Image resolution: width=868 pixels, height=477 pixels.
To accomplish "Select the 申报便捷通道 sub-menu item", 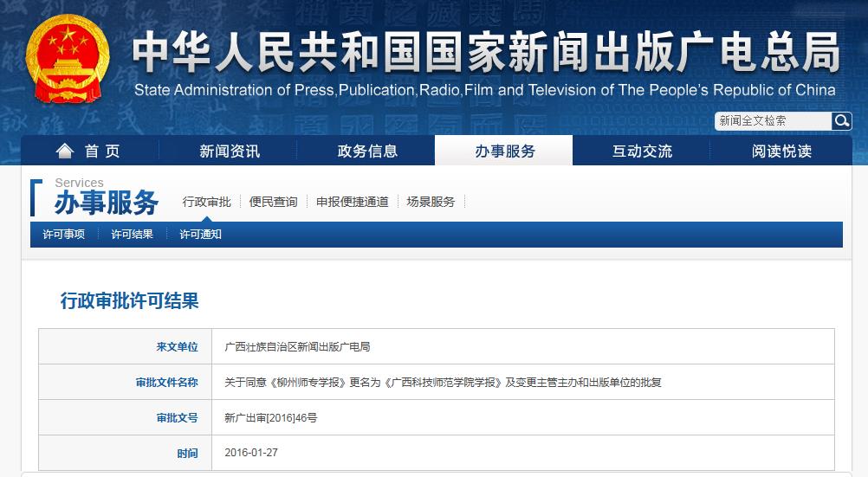I will (353, 202).
